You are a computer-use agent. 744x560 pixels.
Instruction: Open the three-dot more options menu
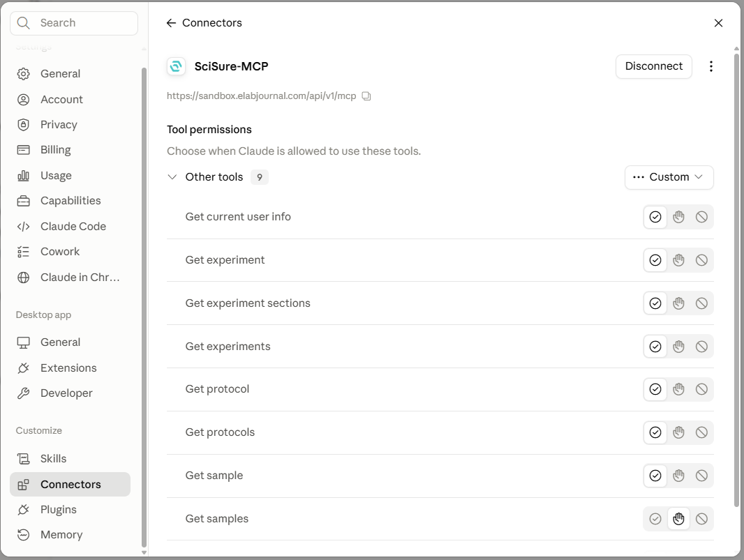710,66
